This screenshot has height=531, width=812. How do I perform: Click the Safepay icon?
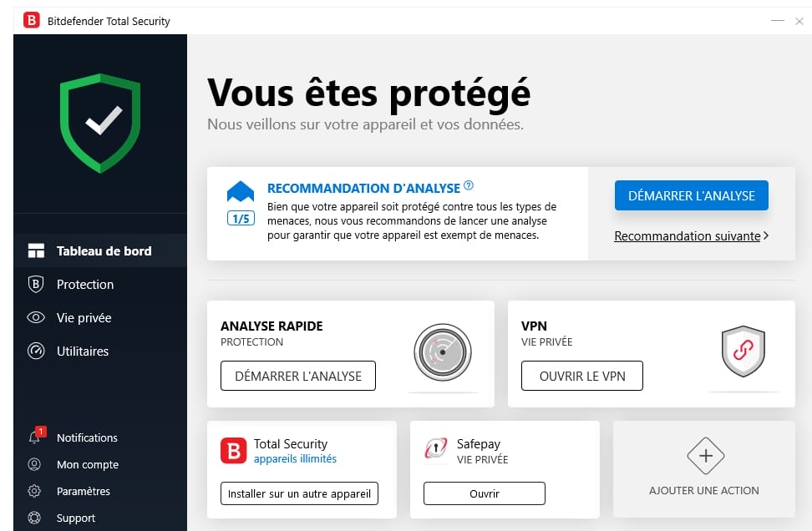point(436,448)
